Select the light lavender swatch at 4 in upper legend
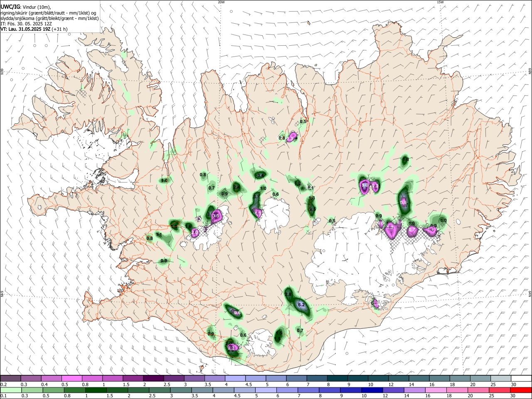 [235, 378]
